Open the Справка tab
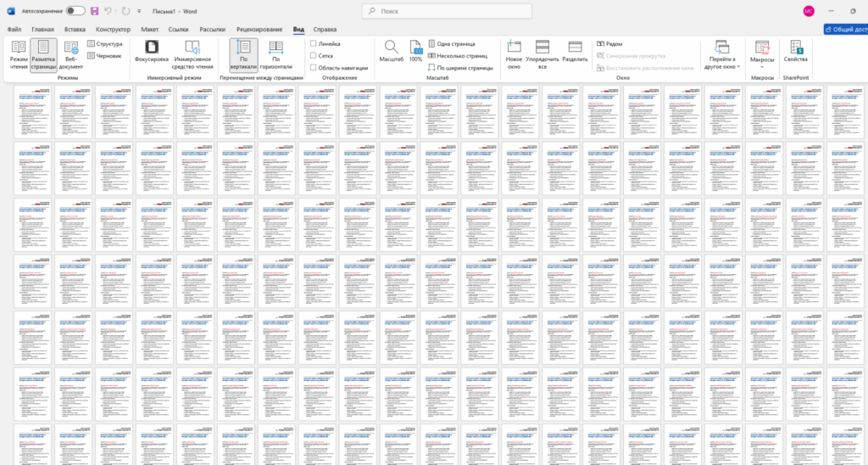Image resolution: width=868 pixels, height=465 pixels. click(x=325, y=30)
